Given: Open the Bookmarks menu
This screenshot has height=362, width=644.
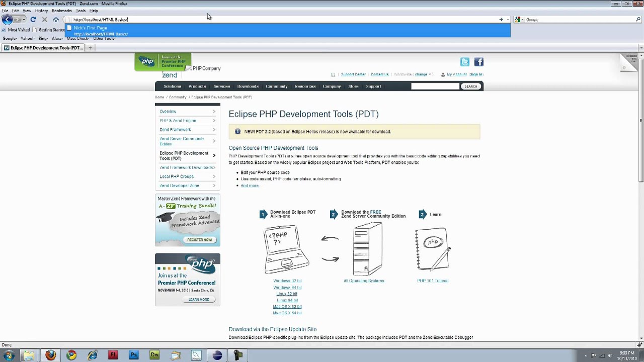Looking at the screenshot, I should [x=62, y=11].
